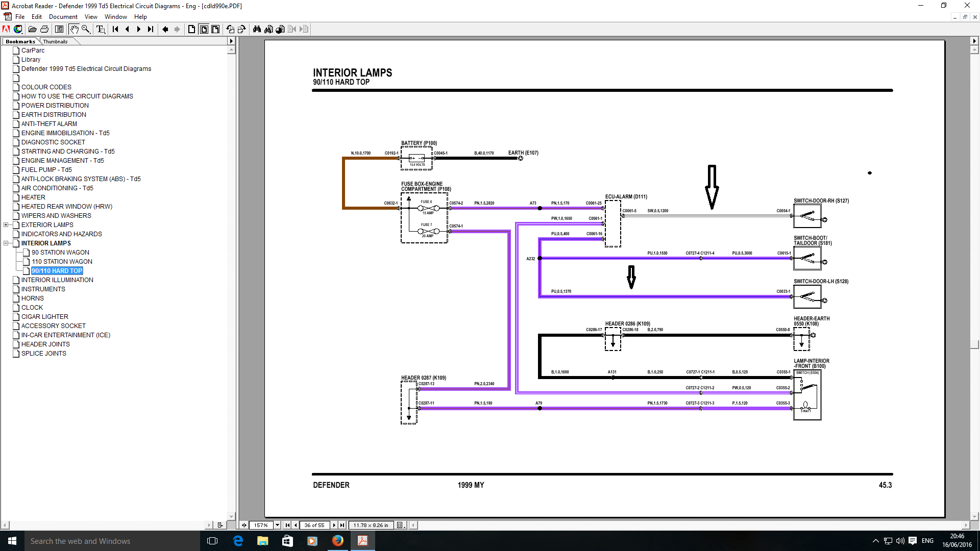Image resolution: width=980 pixels, height=551 pixels.
Task: Open zoom level dropdown arrow
Action: [277, 525]
